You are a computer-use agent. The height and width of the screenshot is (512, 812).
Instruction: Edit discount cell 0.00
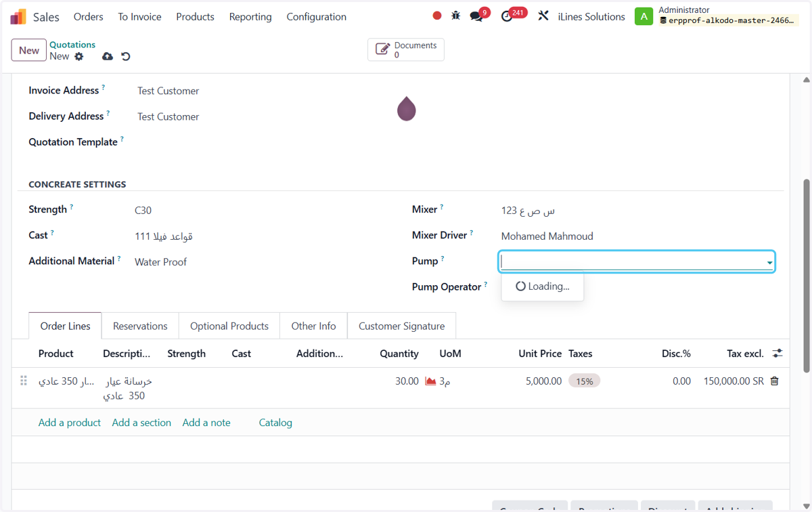[x=681, y=381]
